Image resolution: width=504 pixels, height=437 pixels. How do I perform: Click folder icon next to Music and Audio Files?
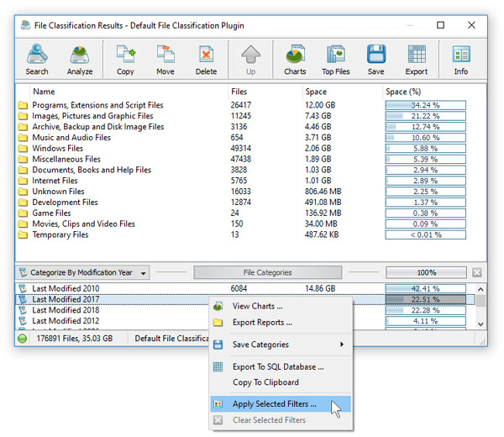pyautogui.click(x=23, y=138)
